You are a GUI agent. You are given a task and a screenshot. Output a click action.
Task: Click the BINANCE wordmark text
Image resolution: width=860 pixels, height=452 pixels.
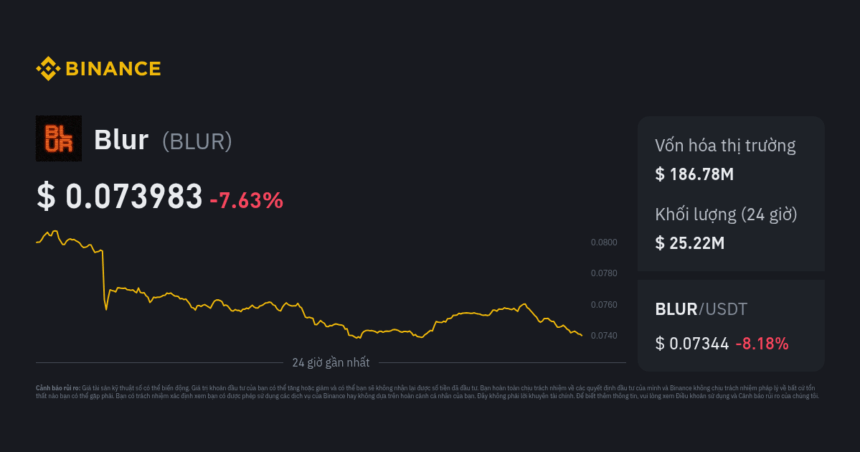click(x=113, y=69)
